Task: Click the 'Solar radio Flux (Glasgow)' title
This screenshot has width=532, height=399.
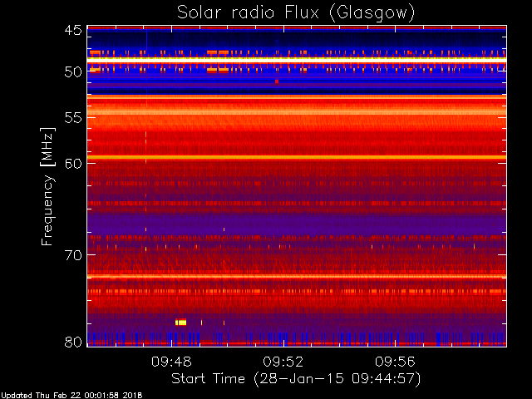Action: [296, 13]
